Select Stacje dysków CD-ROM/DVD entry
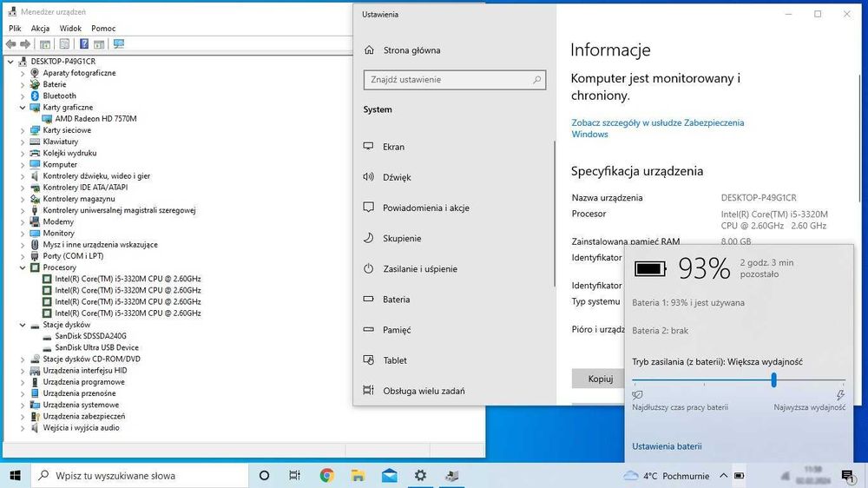868x488 pixels. coord(91,359)
